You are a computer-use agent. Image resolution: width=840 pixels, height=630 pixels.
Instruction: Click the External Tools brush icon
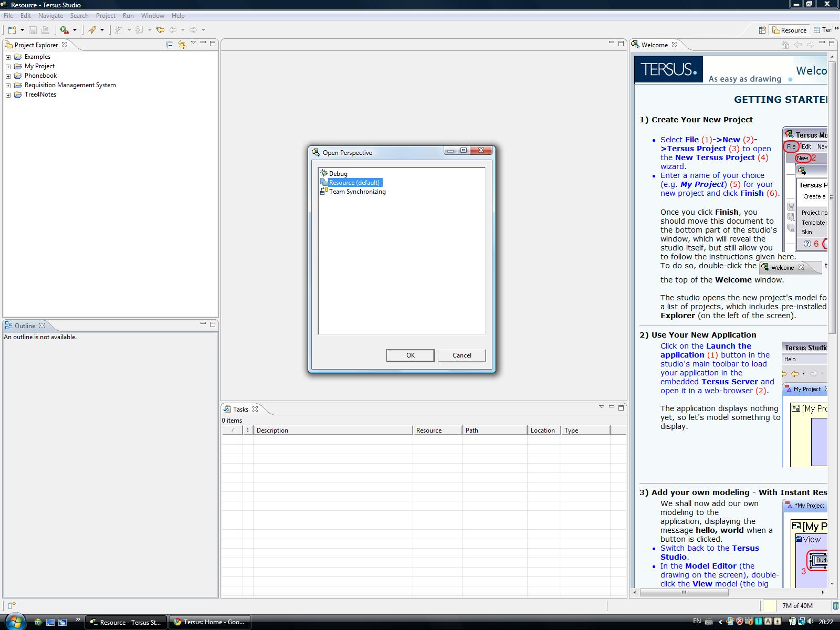coord(92,30)
